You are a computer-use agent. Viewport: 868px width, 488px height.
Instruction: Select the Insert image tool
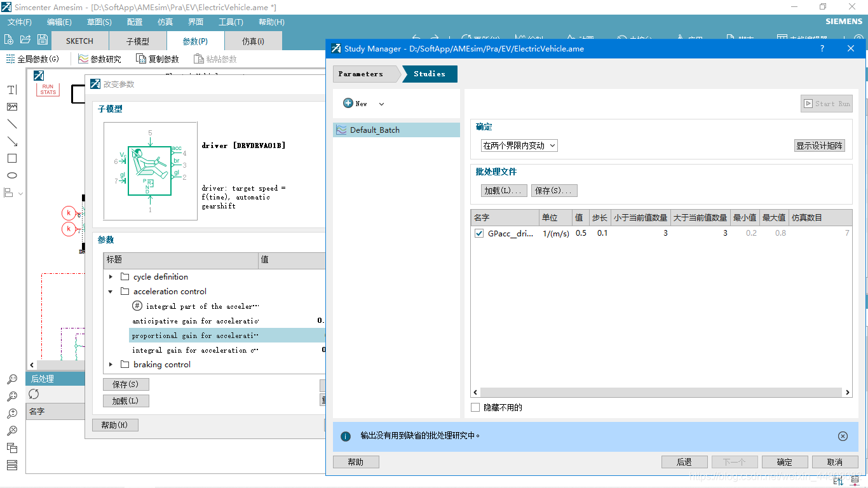click(12, 107)
